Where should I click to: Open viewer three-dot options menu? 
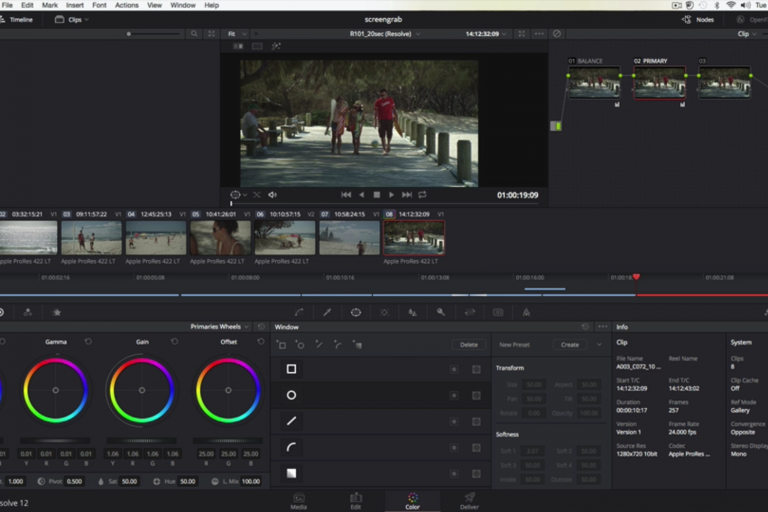click(x=539, y=34)
